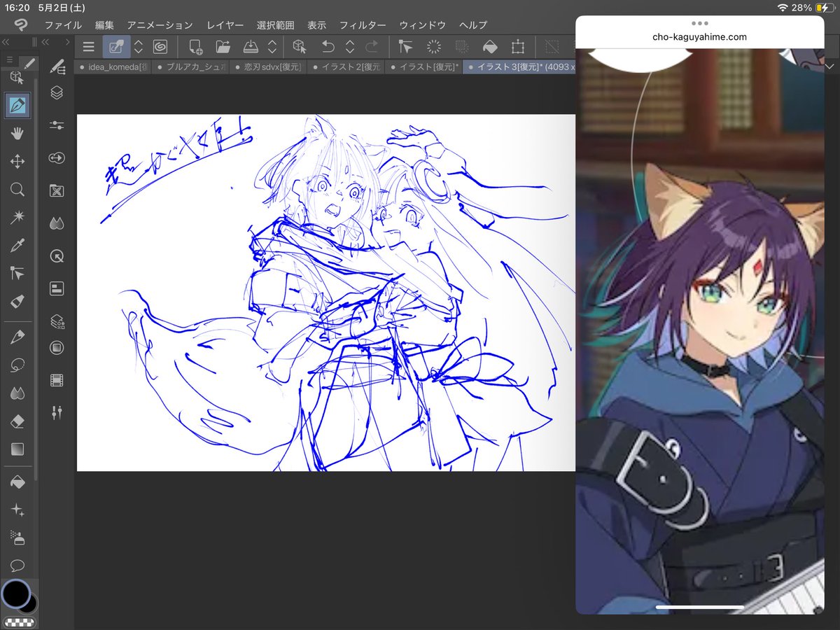Open the ウィンドウ menu
The image size is (840, 630).
click(422, 24)
